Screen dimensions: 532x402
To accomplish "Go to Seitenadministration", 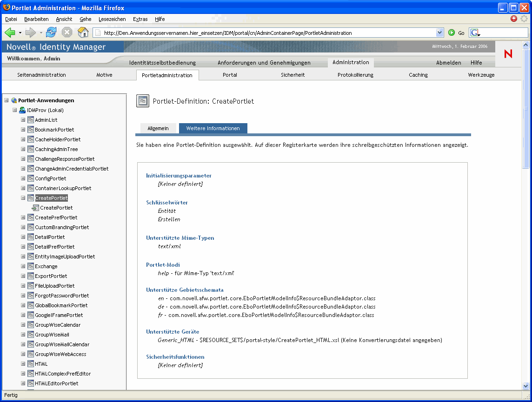I will 42,75.
